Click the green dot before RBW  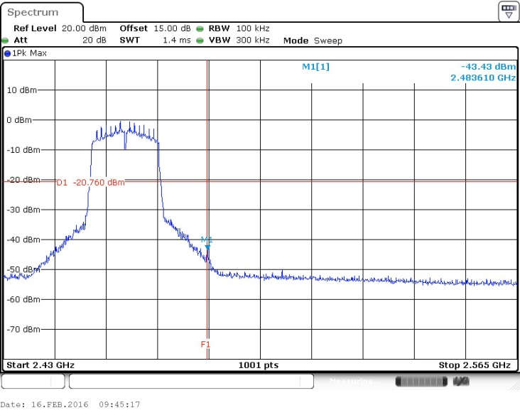coord(200,29)
